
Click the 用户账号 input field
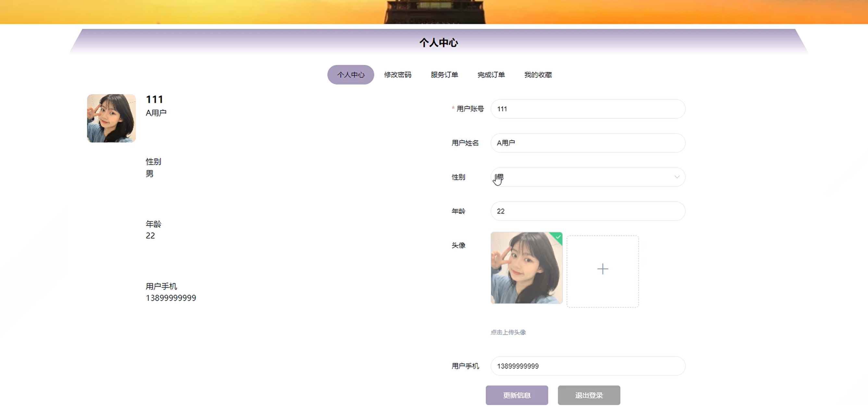pyautogui.click(x=588, y=109)
